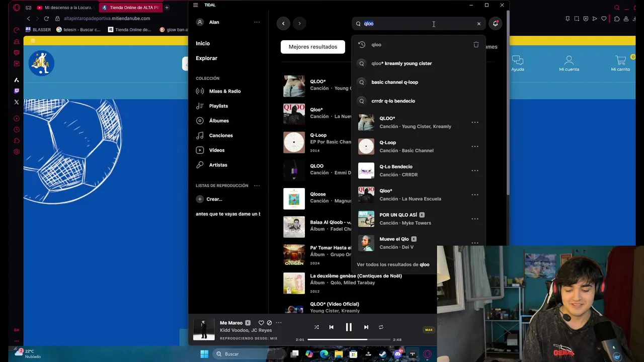Open a new browser tab
The width and height of the screenshot is (644, 362).
click(167, 8)
